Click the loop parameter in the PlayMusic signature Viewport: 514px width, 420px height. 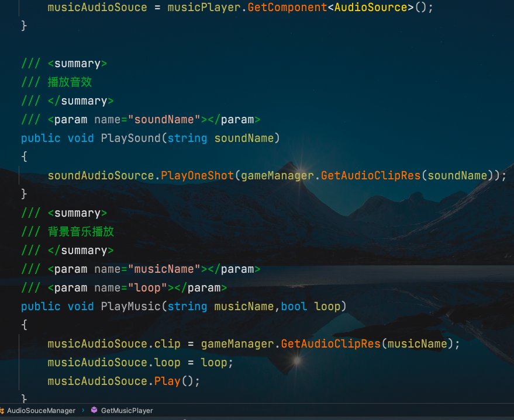click(x=327, y=307)
